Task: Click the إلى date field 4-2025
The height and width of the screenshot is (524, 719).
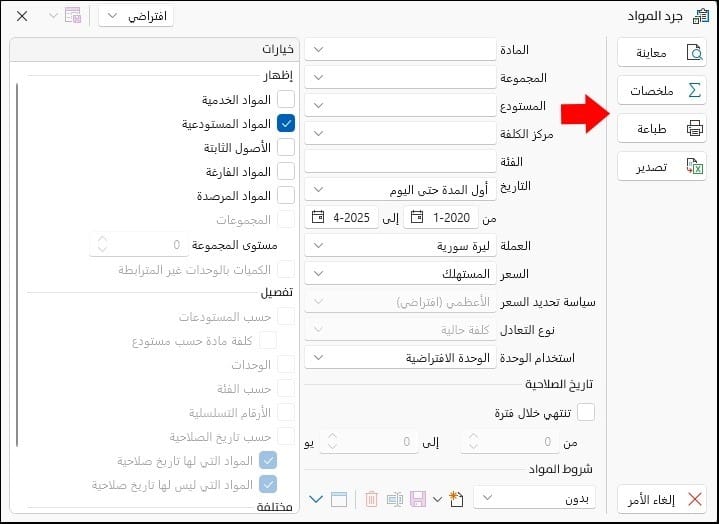Action: [x=342, y=217]
